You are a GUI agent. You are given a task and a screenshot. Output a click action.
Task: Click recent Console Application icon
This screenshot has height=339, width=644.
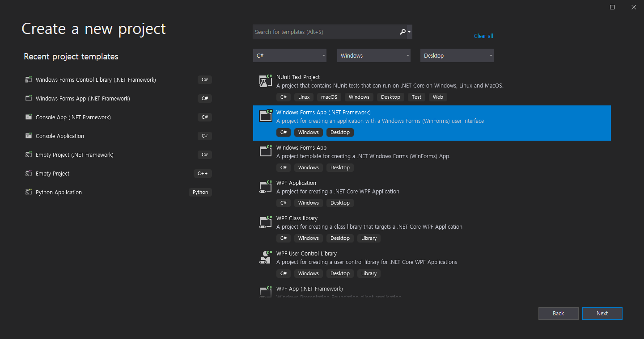click(29, 136)
